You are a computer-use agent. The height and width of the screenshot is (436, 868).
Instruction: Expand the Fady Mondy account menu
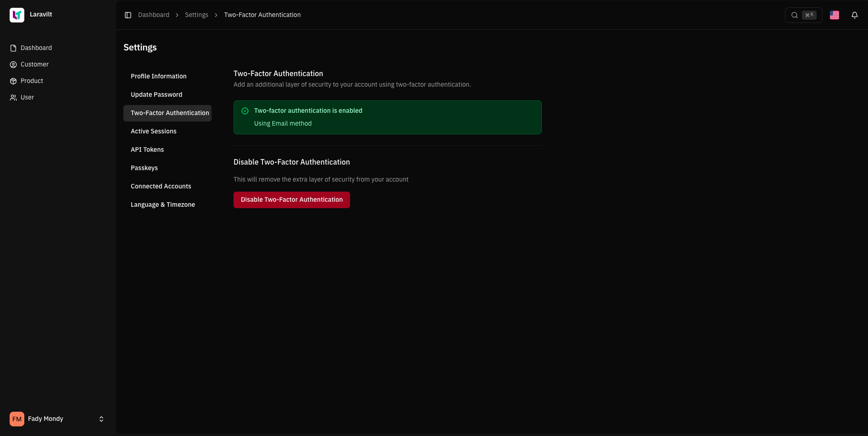tap(101, 419)
